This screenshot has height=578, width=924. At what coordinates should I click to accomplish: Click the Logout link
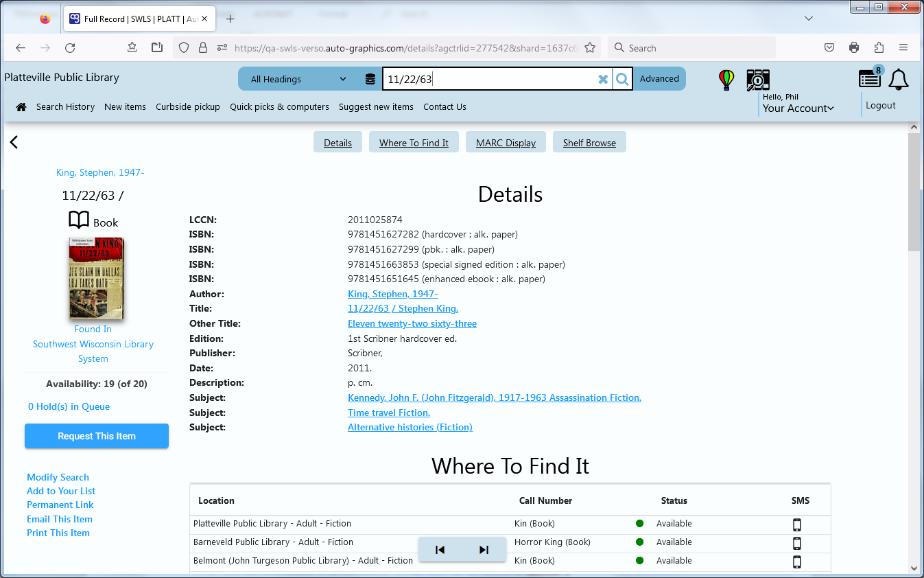(881, 105)
